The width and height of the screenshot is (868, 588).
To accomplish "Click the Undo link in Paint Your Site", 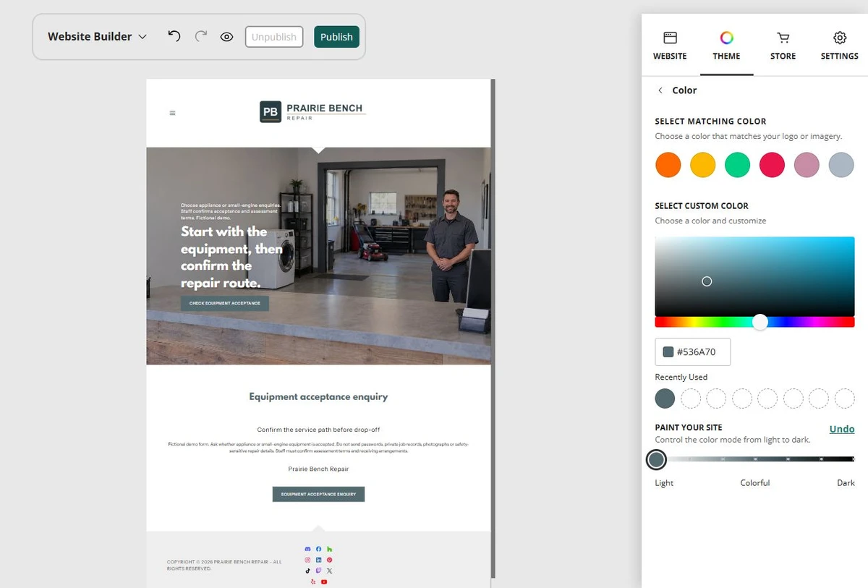I will tap(842, 429).
